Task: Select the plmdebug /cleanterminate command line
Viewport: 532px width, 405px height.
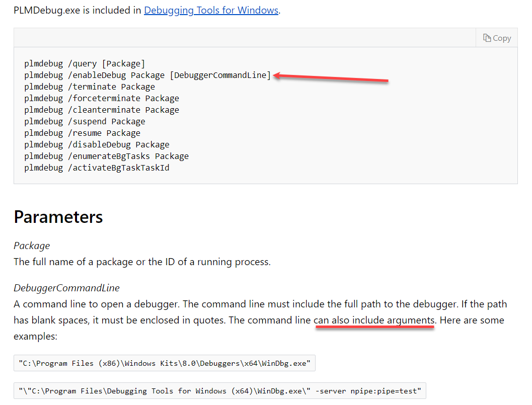Action: [x=102, y=110]
